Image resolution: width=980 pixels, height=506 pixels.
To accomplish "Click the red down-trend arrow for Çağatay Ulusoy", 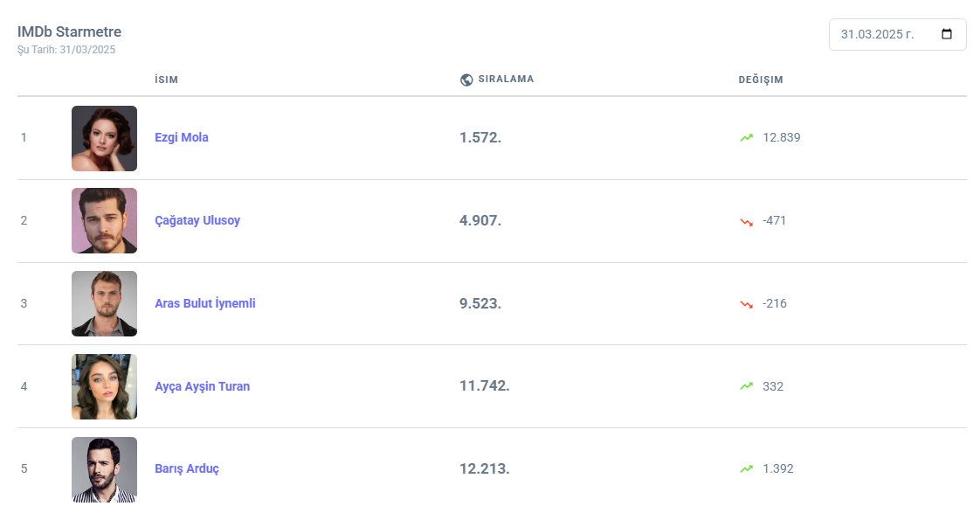I will click(746, 221).
